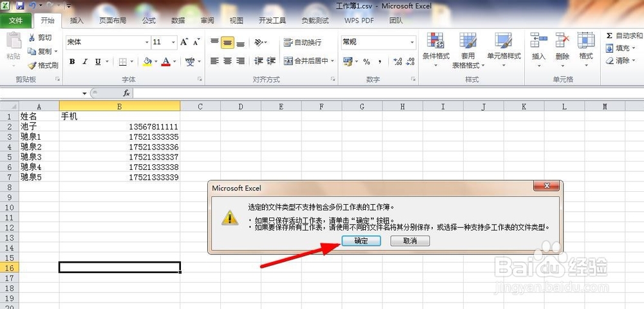Select the Format Painter (格式刷) brush
This screenshot has height=309, width=644.
click(32, 65)
